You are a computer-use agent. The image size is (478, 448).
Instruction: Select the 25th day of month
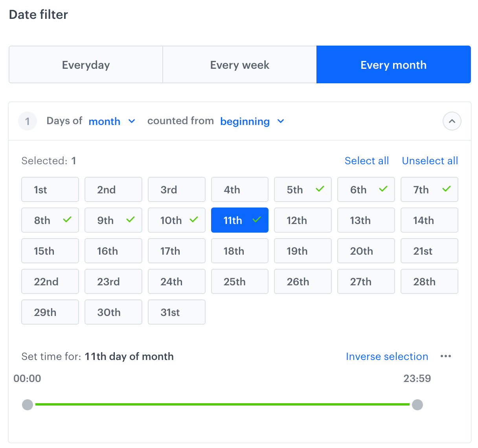click(239, 281)
